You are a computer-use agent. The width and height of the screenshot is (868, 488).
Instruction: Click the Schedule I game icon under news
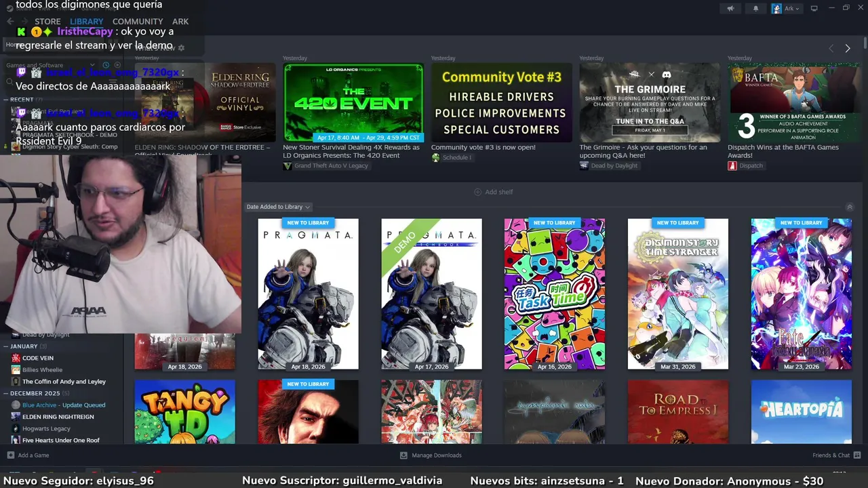pos(435,158)
